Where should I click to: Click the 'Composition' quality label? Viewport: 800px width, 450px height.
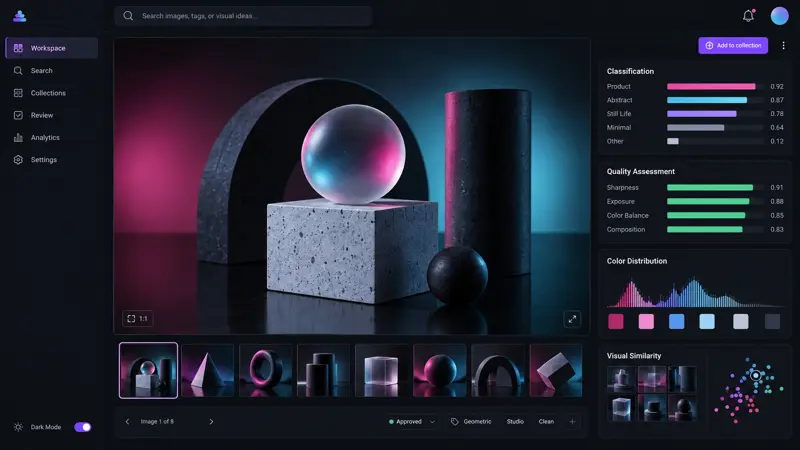pos(626,230)
